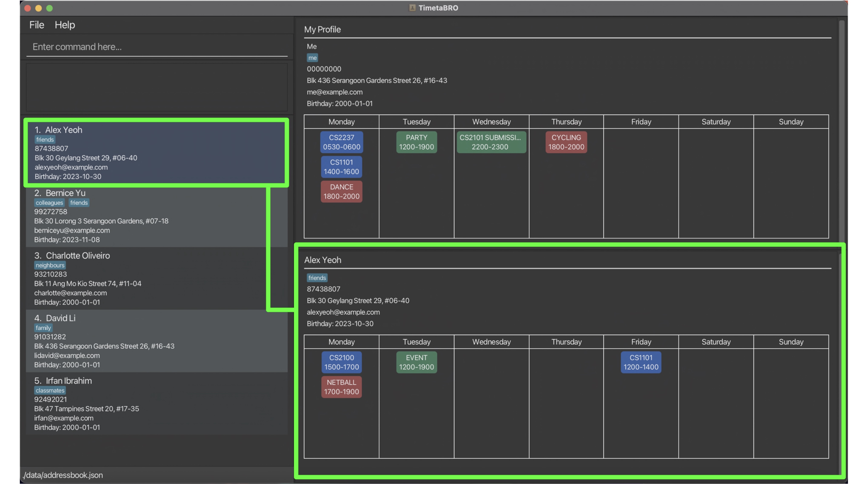Select Charlotte Oliveiro contact card
Viewport: 868px width, 484px height.
[157, 278]
